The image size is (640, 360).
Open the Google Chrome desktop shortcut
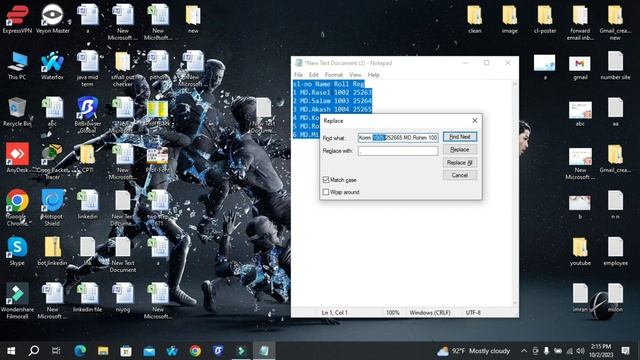point(17,208)
